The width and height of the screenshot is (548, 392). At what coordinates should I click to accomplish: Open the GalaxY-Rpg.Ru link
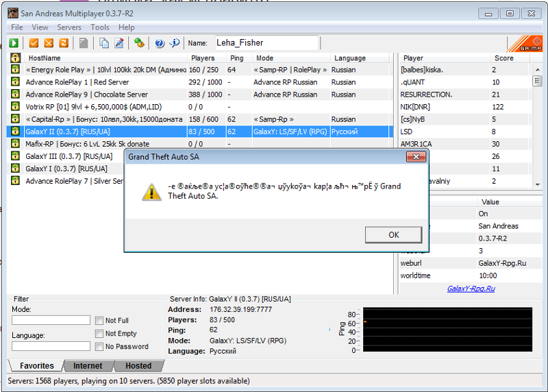(x=471, y=289)
